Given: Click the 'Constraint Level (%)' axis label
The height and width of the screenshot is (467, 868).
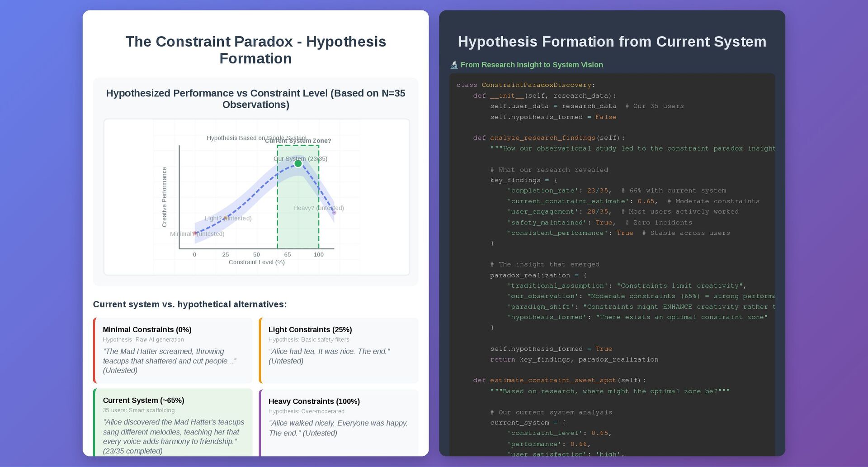Looking at the screenshot, I should point(257,262).
